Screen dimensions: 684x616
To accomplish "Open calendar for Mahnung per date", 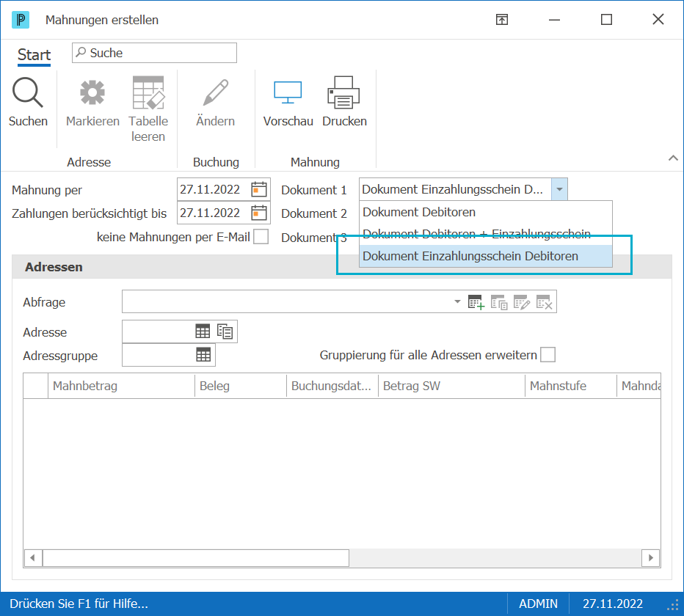I will click(258, 190).
